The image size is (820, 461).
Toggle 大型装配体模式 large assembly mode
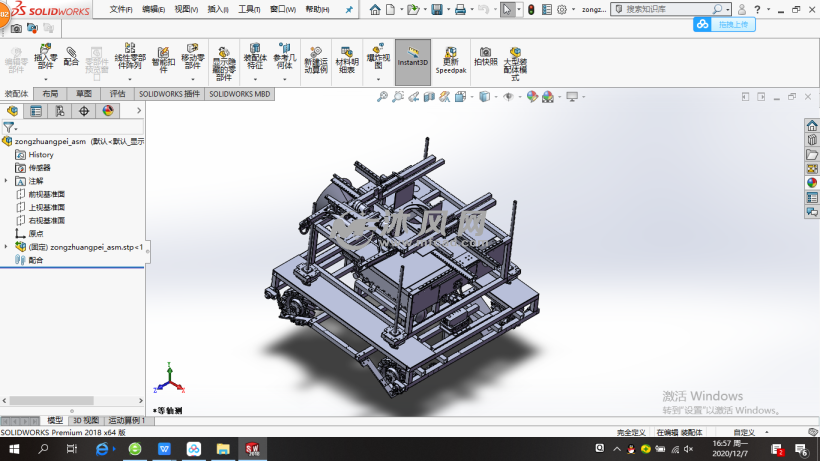[x=515, y=59]
